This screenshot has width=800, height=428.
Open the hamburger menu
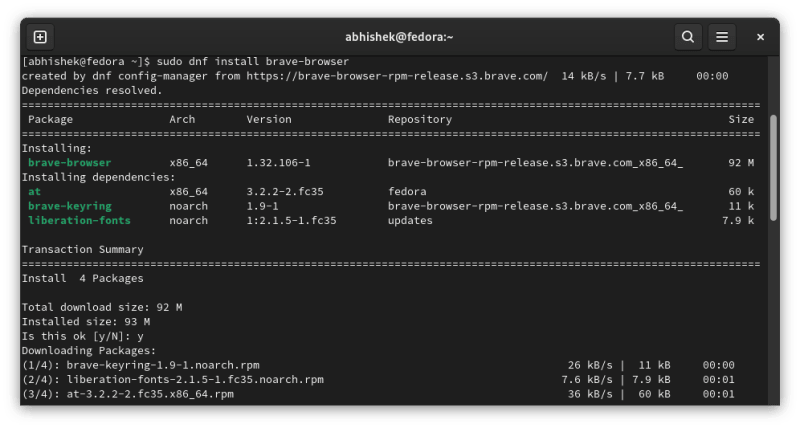pyautogui.click(x=721, y=37)
